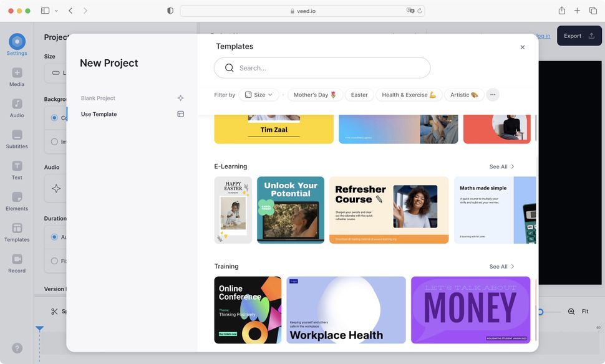Select the background color radio button
605x364 pixels.
(x=54, y=118)
